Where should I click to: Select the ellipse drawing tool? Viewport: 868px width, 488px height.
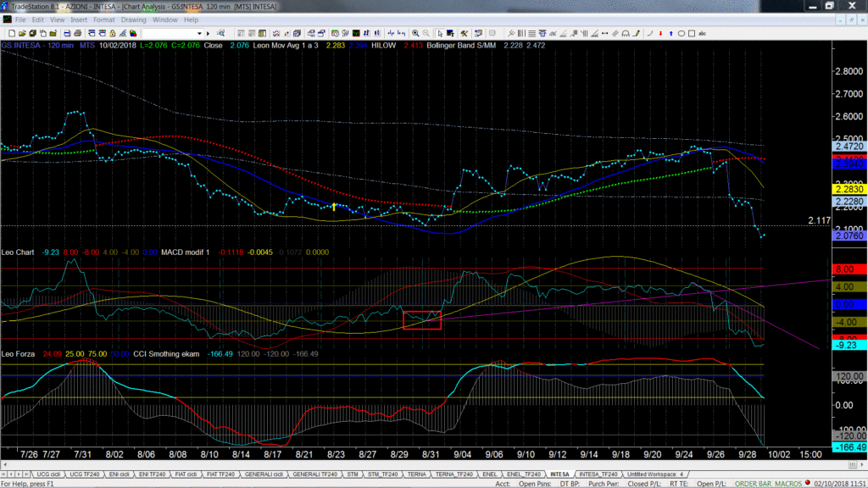tap(682, 34)
